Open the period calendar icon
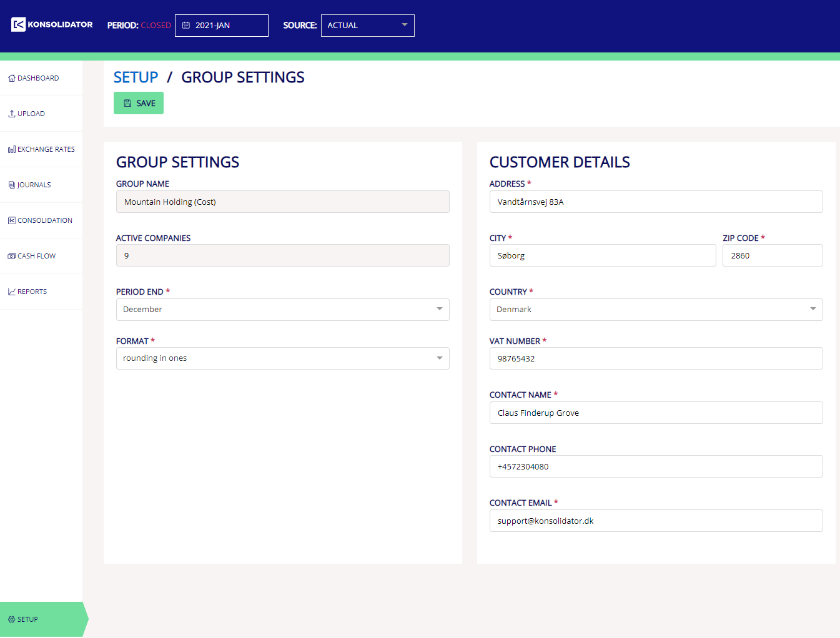Viewport: 840px width, 638px height. tap(185, 26)
